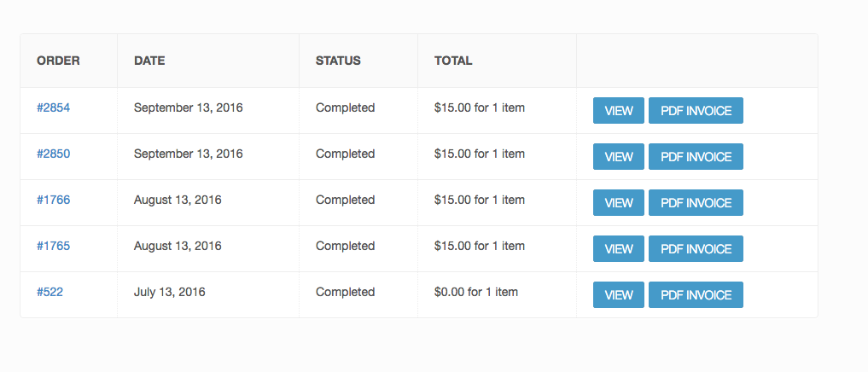Get PDF invoice for order #522
The width and height of the screenshot is (868, 372).
(x=696, y=294)
